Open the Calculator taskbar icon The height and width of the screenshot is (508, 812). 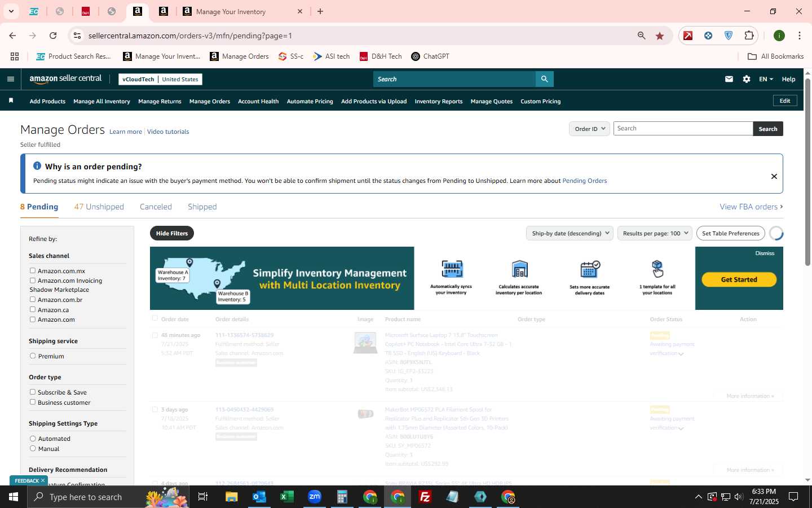(342, 497)
